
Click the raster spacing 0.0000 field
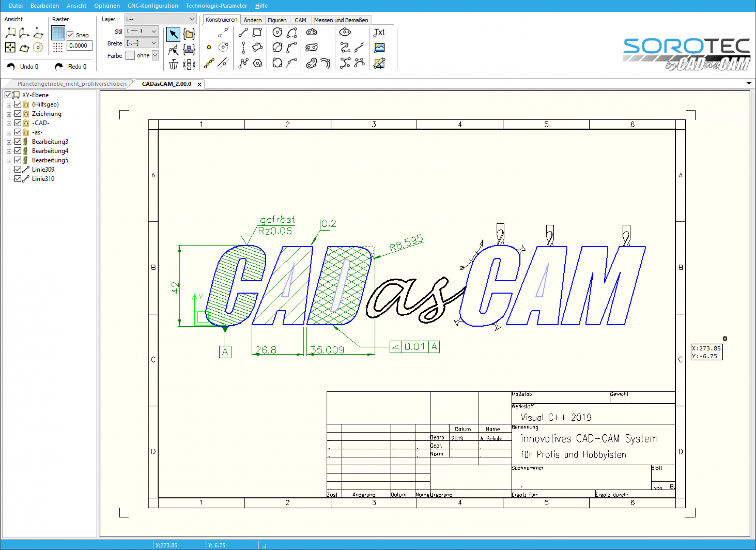coord(79,45)
